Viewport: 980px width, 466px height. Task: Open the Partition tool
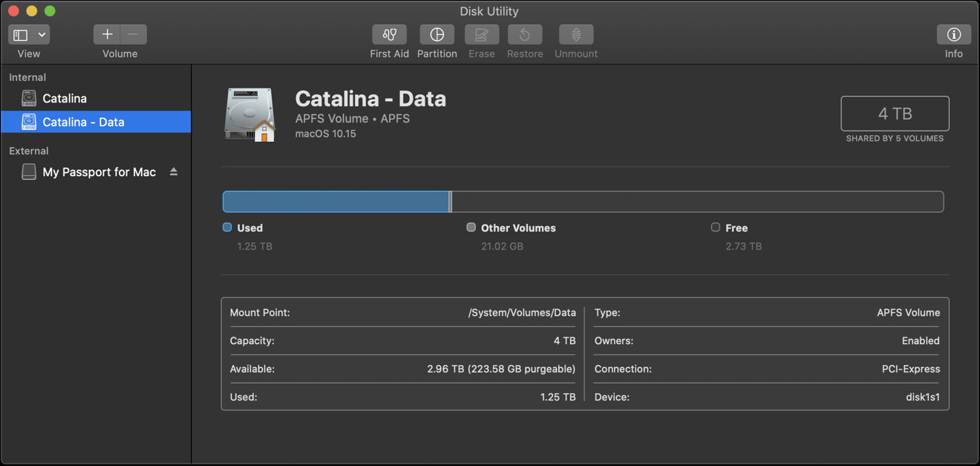[437, 34]
